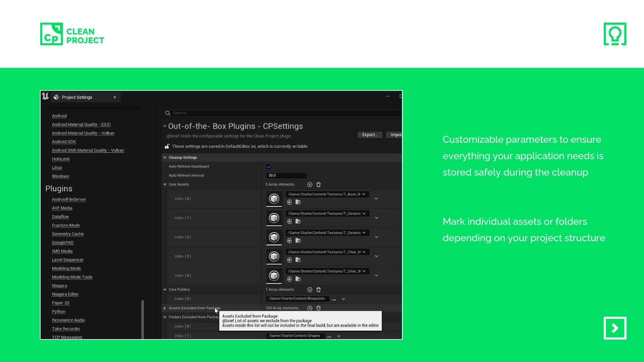Add element to Core Assets array

tap(309, 185)
